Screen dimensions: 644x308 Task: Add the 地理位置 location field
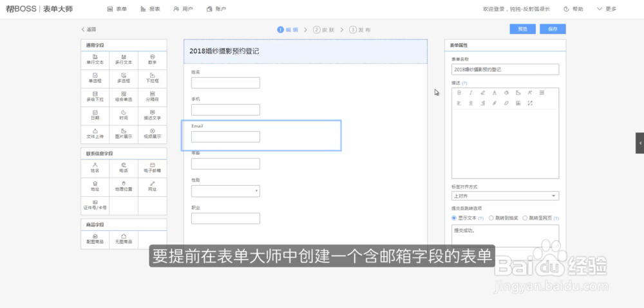point(124,186)
